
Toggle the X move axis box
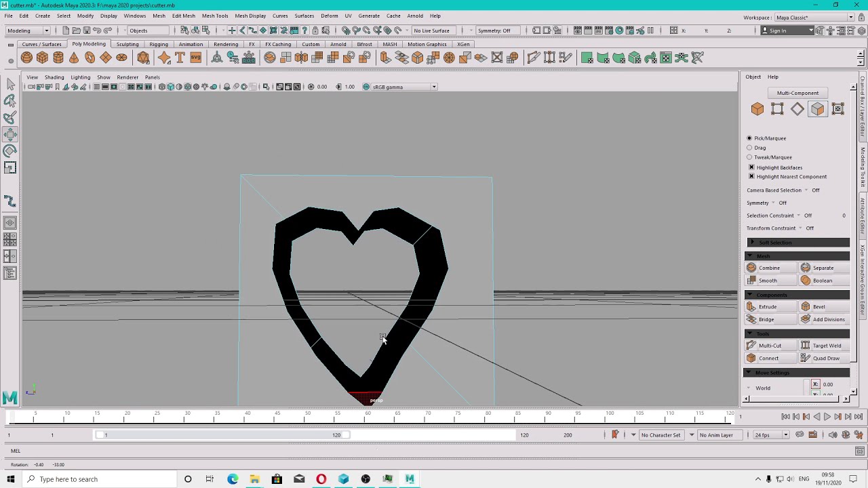816,384
